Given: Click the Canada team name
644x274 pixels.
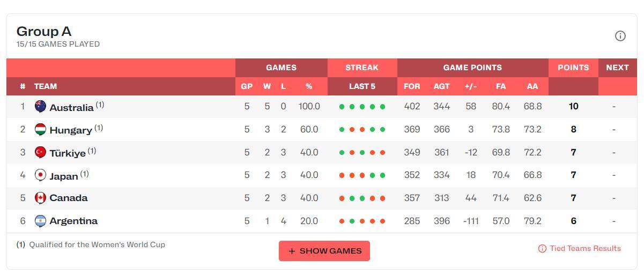Looking at the screenshot, I should (x=68, y=198).
